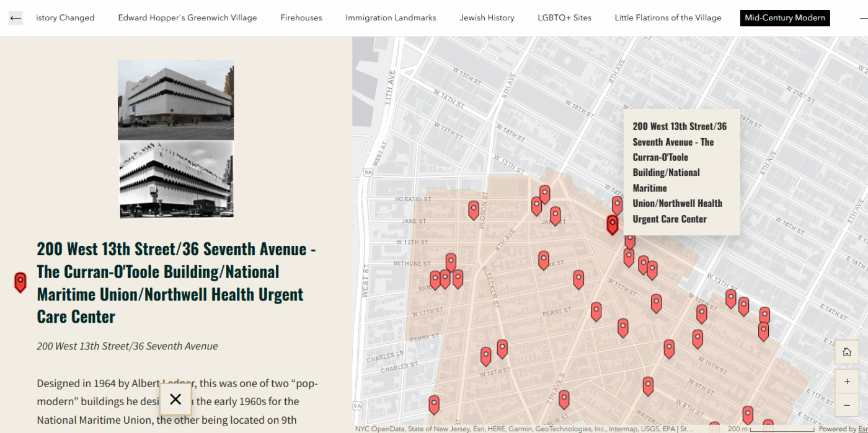
Task: Close the detail panel with X button
Action: tap(175, 400)
